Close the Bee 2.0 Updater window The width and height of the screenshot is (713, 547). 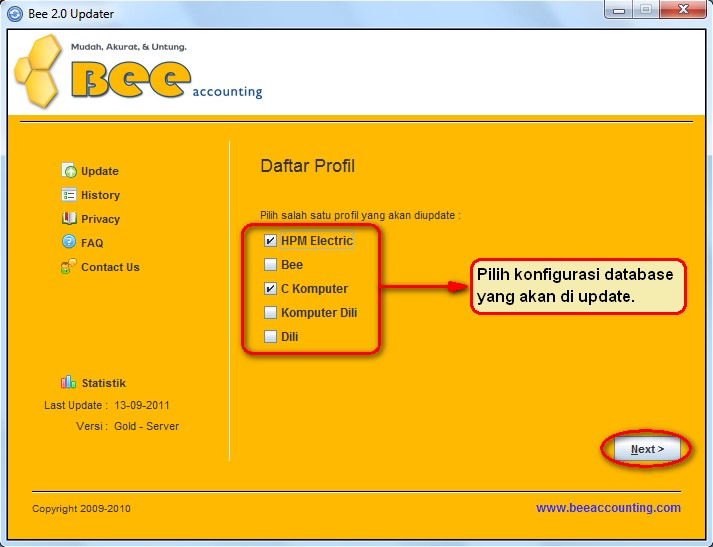coord(682,10)
